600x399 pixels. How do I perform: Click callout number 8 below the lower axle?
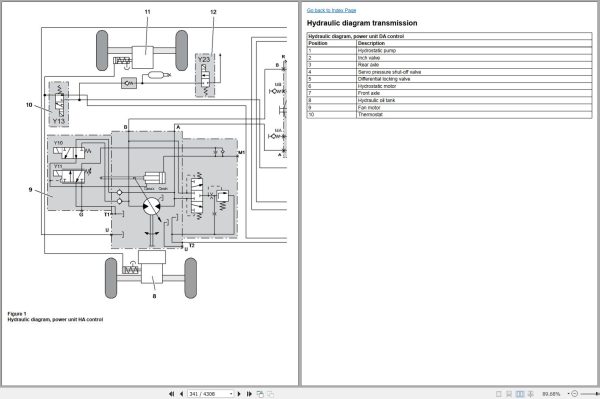tap(154, 296)
